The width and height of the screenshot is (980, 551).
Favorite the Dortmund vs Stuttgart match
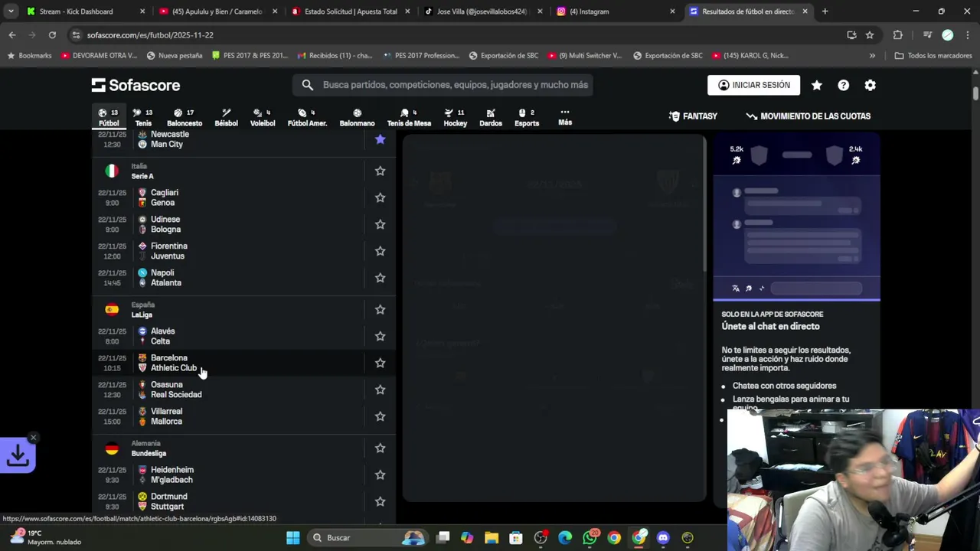(380, 501)
